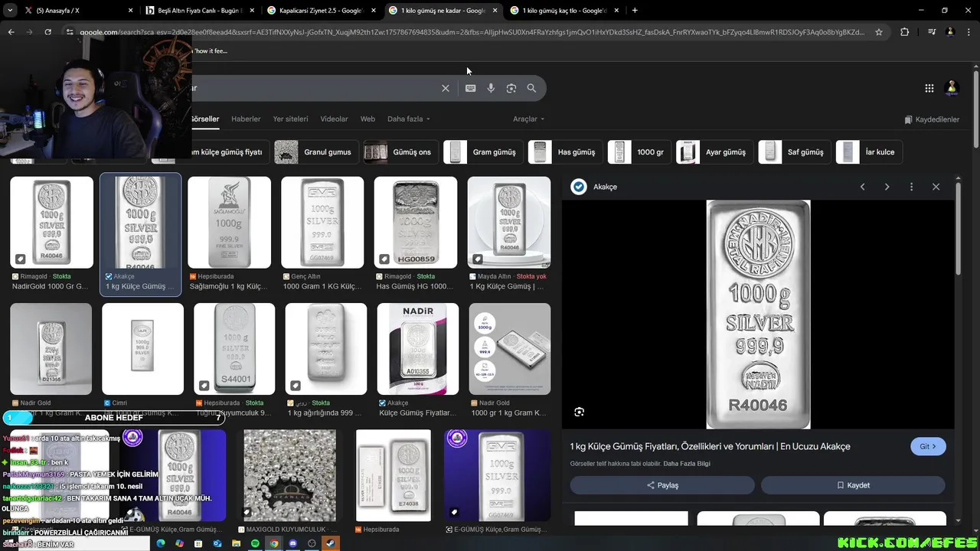
Task: Select the 'İar kulce' suggestion chip
Action: click(869, 152)
